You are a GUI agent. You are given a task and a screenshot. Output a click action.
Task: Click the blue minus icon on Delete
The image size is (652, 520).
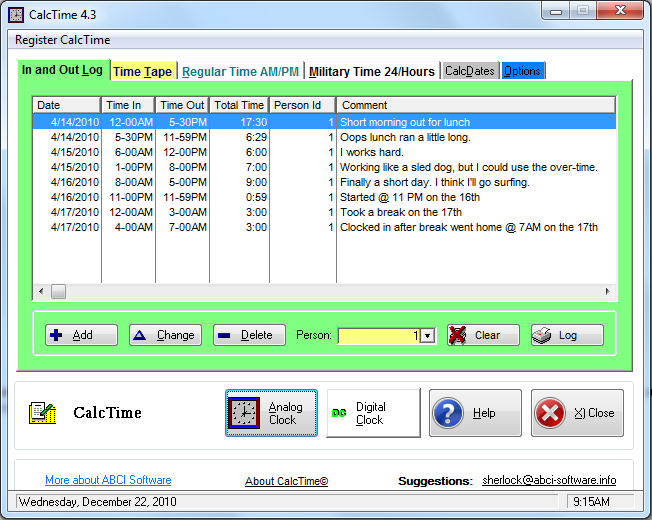[224, 335]
